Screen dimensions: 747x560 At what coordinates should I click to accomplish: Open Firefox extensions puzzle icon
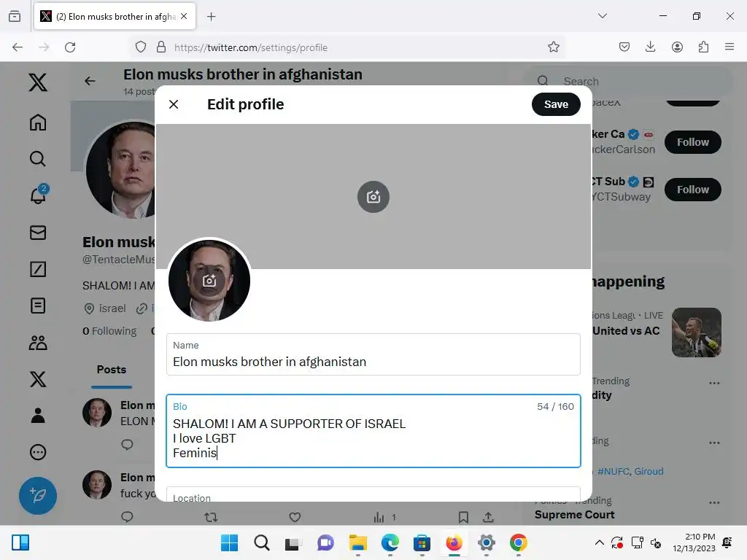[x=703, y=47]
